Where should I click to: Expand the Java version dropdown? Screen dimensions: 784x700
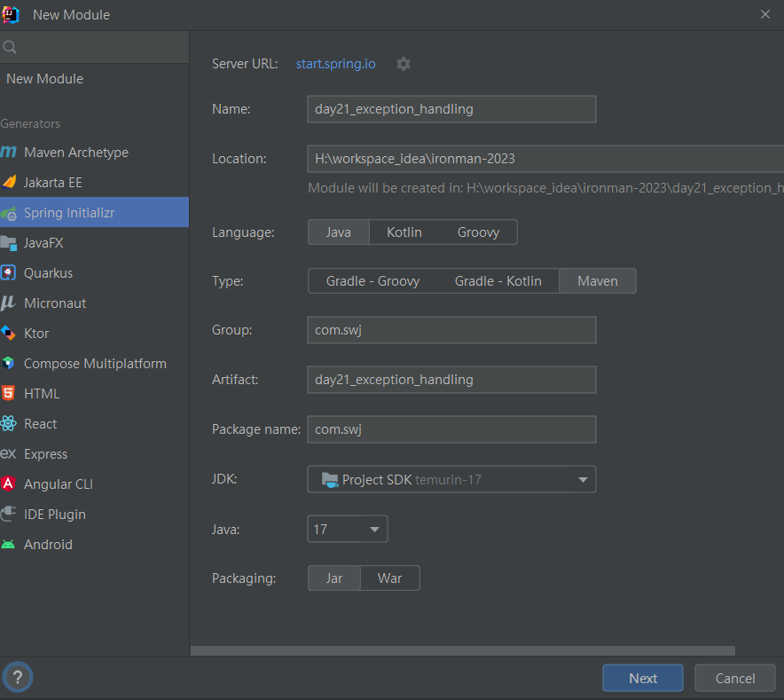click(x=347, y=530)
